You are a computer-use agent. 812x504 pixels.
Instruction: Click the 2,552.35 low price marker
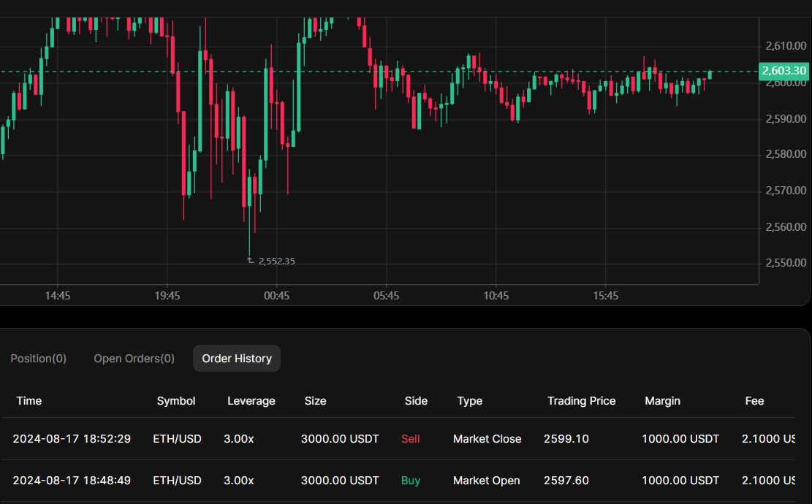click(276, 261)
